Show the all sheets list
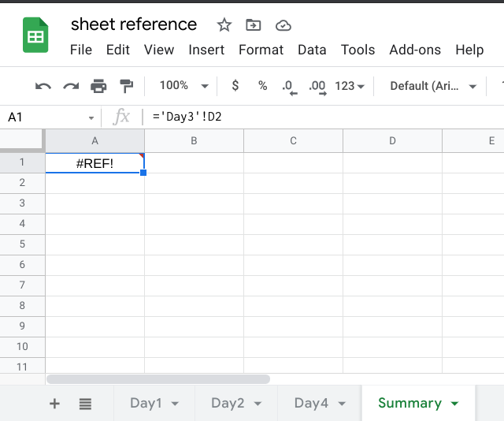504x421 pixels. coord(85,404)
